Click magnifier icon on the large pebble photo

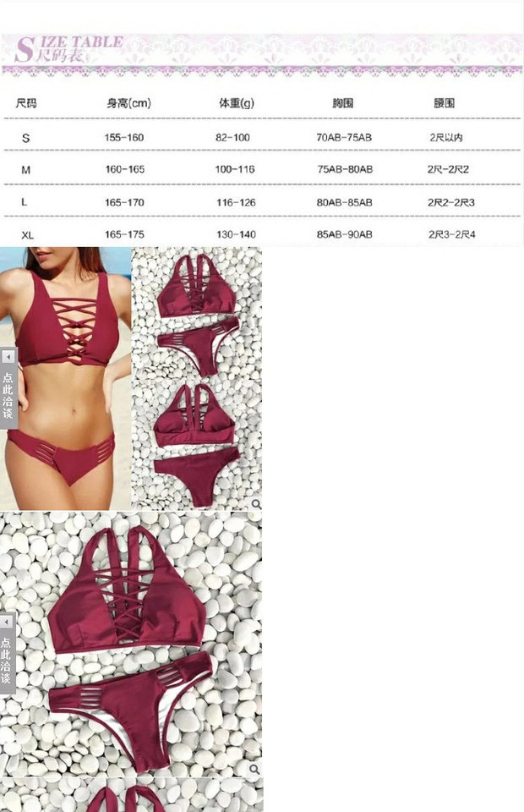click(x=254, y=769)
